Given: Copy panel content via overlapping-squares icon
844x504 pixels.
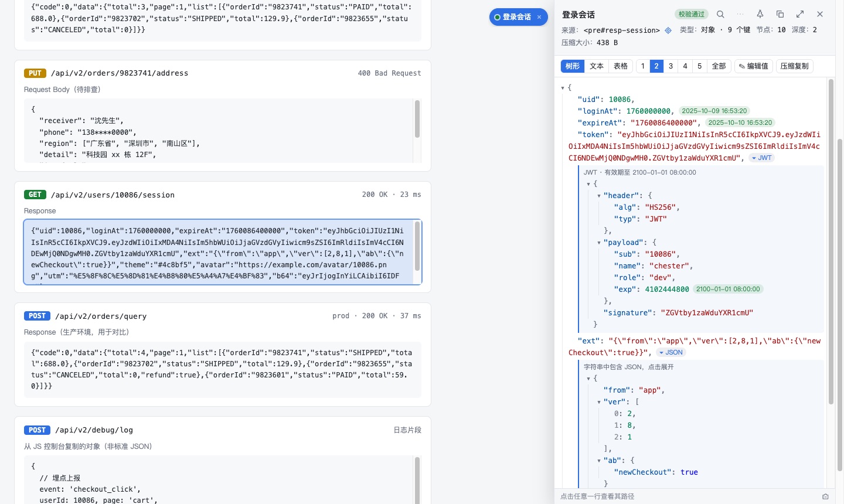Looking at the screenshot, I should point(780,14).
